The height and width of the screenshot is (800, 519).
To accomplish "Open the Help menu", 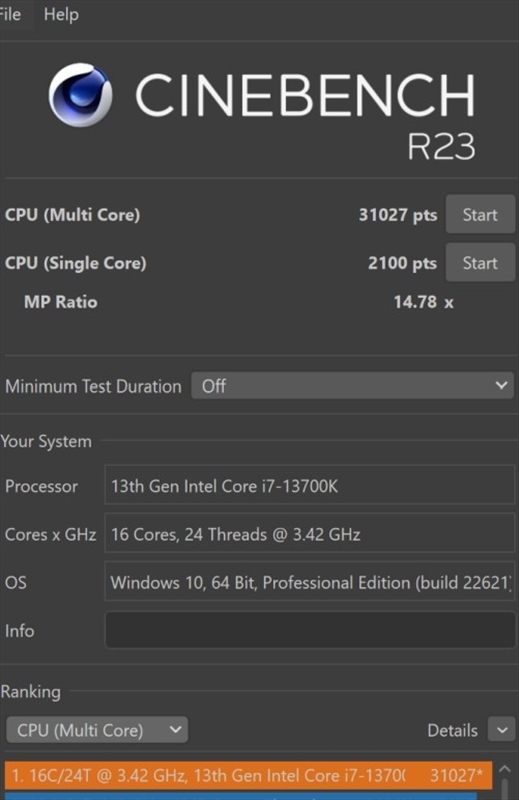I will [x=61, y=14].
